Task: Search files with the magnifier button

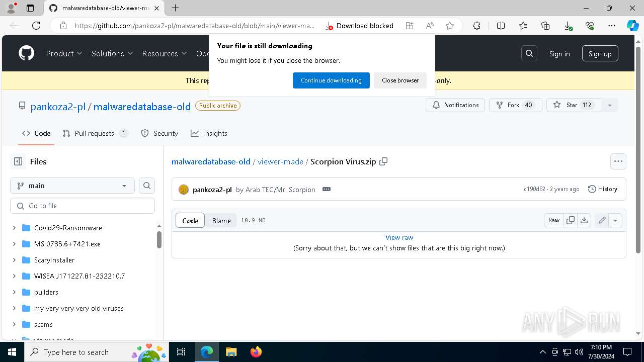Action: (x=147, y=186)
